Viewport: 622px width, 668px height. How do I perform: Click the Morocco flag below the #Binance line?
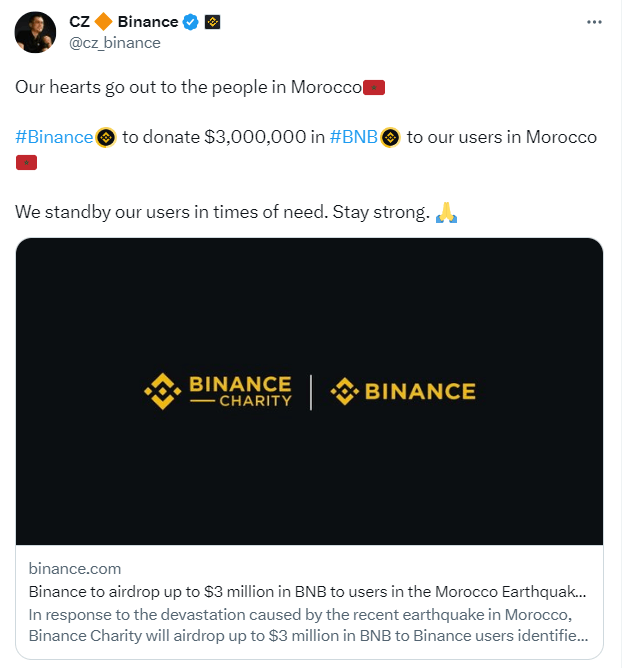27,162
